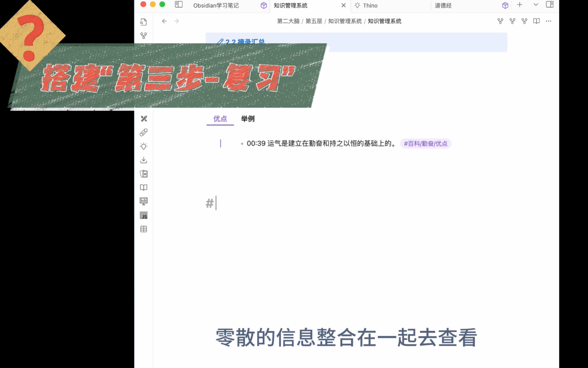588x368 pixels.
Task: Toggle reading view with the top-right book icon
Action: click(x=537, y=21)
